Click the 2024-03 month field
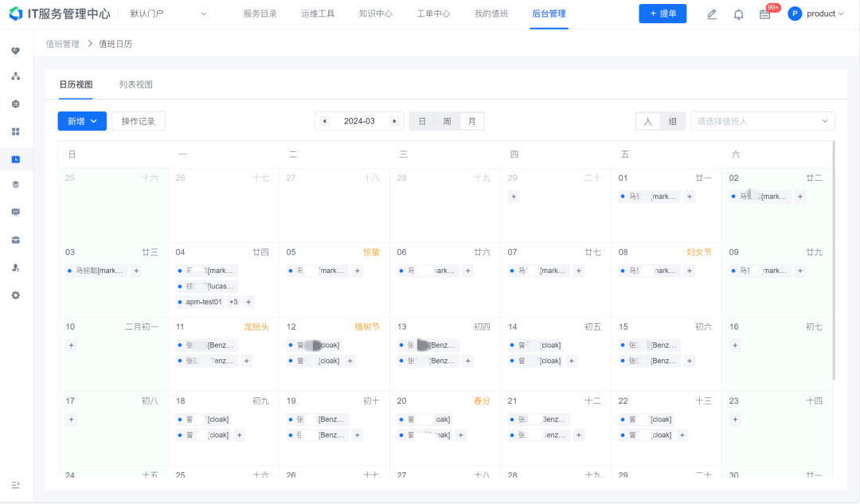 pyautogui.click(x=359, y=121)
